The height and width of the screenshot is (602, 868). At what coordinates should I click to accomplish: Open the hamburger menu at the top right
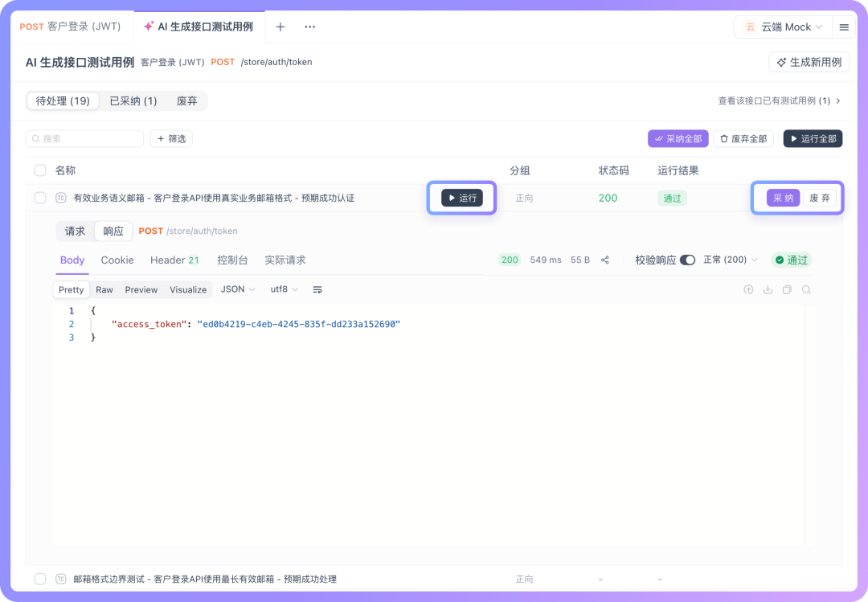coord(842,27)
